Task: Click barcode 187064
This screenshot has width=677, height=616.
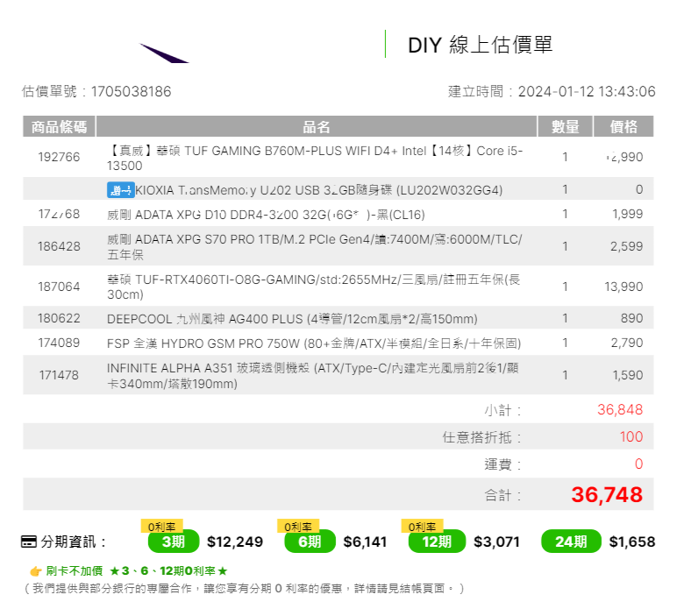Action: [59, 287]
